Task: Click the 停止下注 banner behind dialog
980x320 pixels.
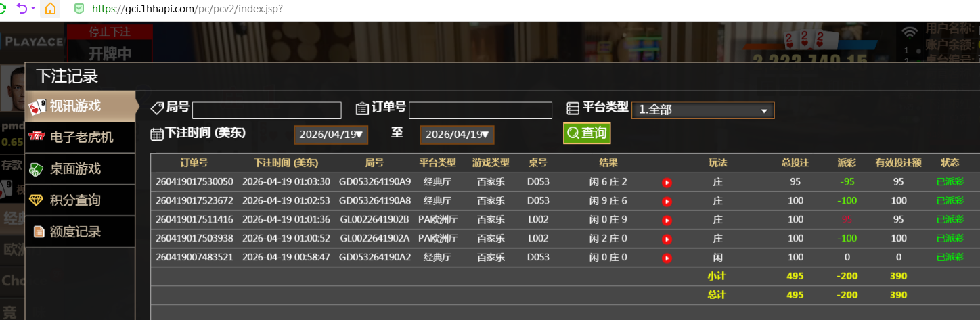Action: point(110,32)
